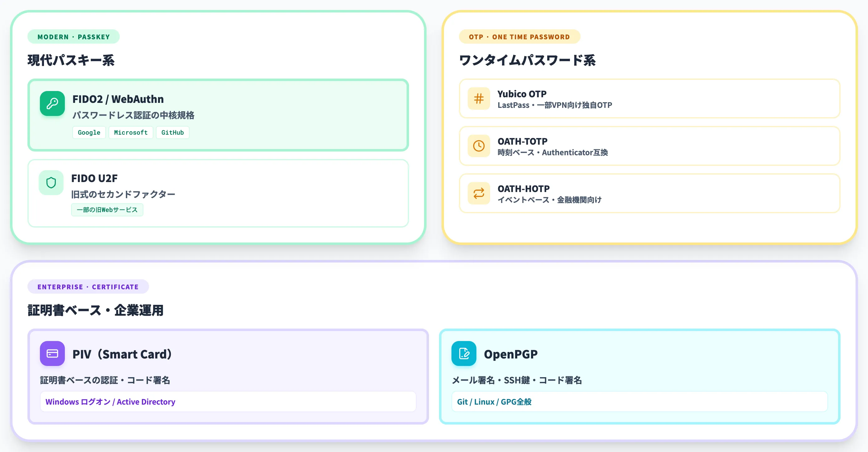The width and height of the screenshot is (868, 452).
Task: Click the FIDO2 / WebAuthn title
Action: tap(118, 99)
